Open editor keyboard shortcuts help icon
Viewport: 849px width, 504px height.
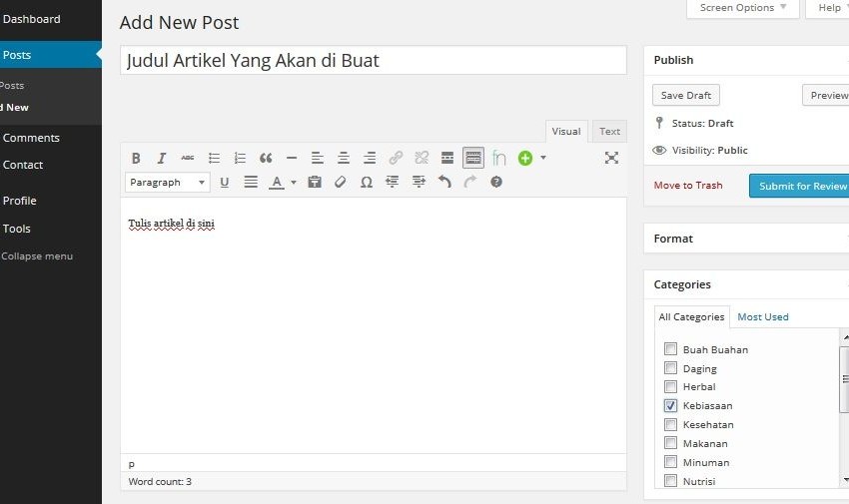coord(496,183)
